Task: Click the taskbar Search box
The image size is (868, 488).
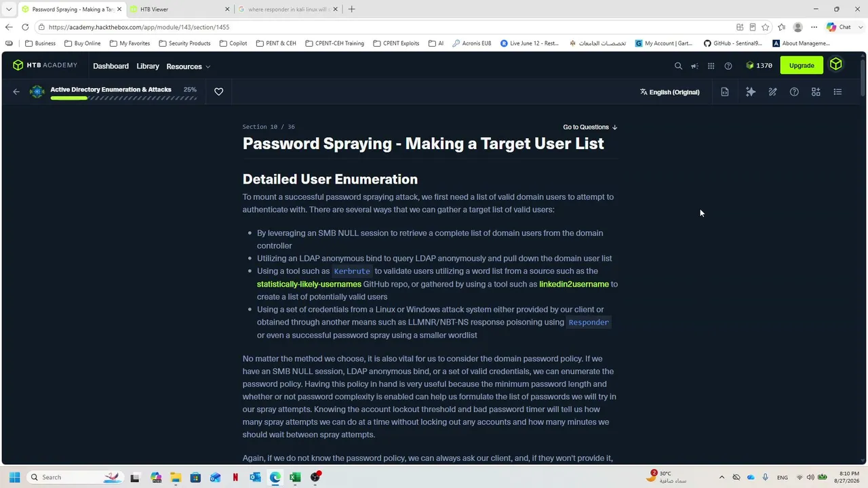Action: coord(75,477)
